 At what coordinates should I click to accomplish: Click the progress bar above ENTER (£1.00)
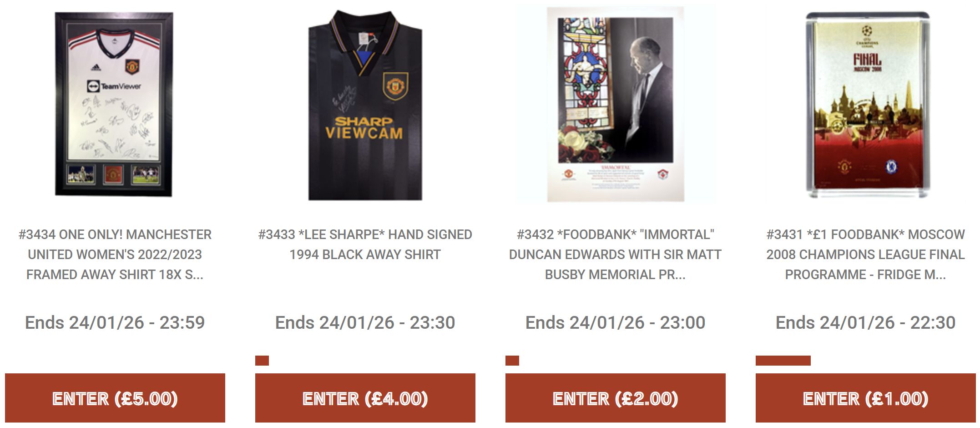point(783,361)
